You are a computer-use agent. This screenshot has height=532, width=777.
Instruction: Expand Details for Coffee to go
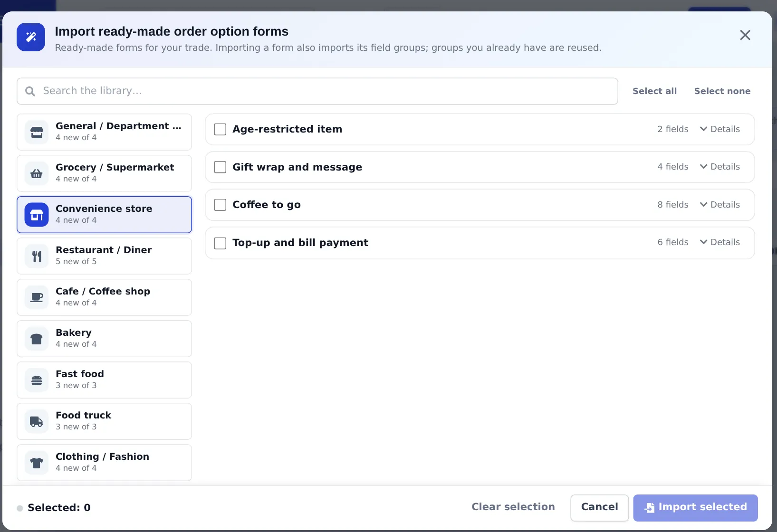[719, 205]
